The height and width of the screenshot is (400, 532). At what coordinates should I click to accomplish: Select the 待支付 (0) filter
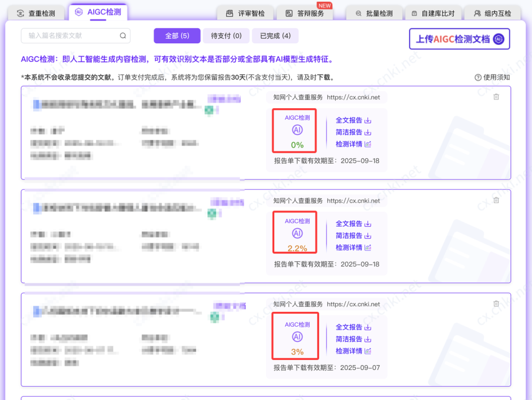226,35
